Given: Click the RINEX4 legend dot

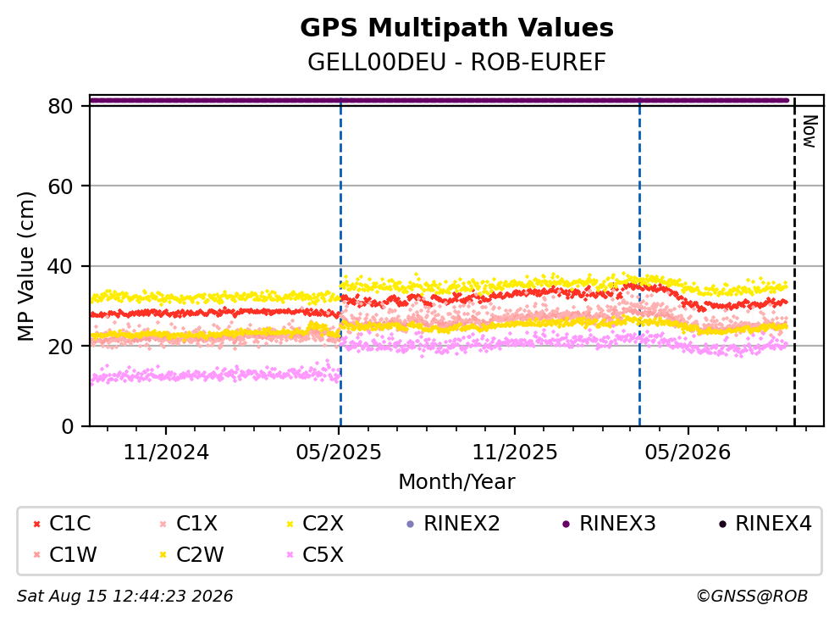Looking at the screenshot, I should 722,524.
